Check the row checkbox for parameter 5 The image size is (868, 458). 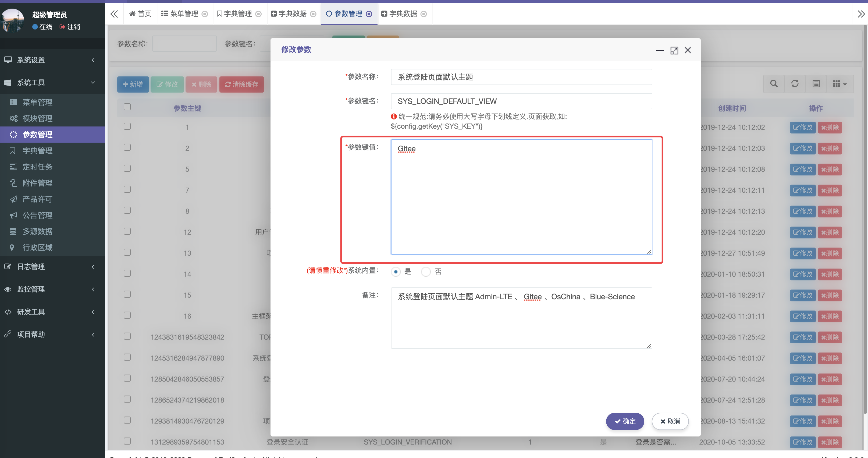[127, 168]
